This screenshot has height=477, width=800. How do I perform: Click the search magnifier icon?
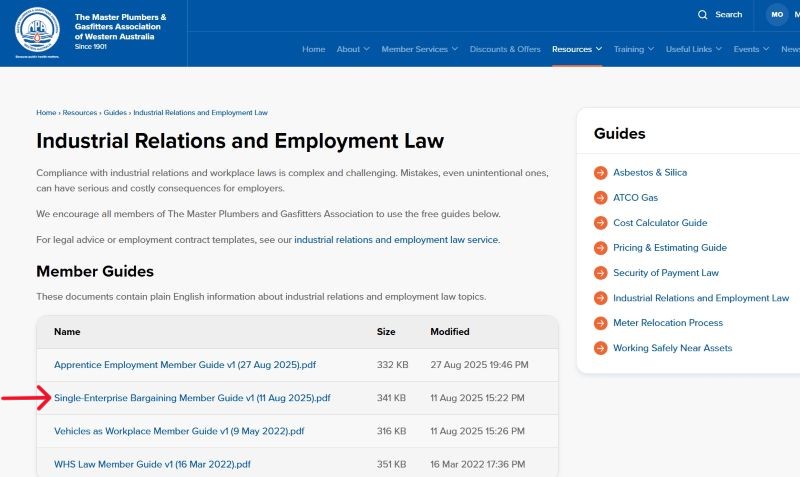[703, 15]
